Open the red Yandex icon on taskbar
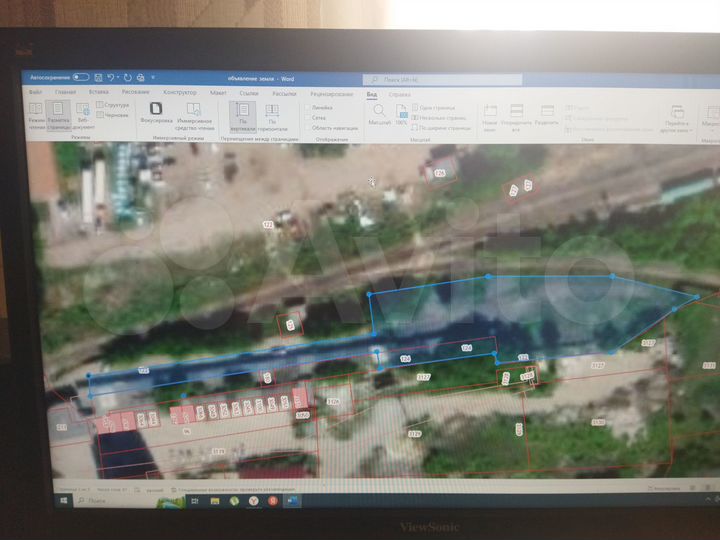 pos(273,501)
